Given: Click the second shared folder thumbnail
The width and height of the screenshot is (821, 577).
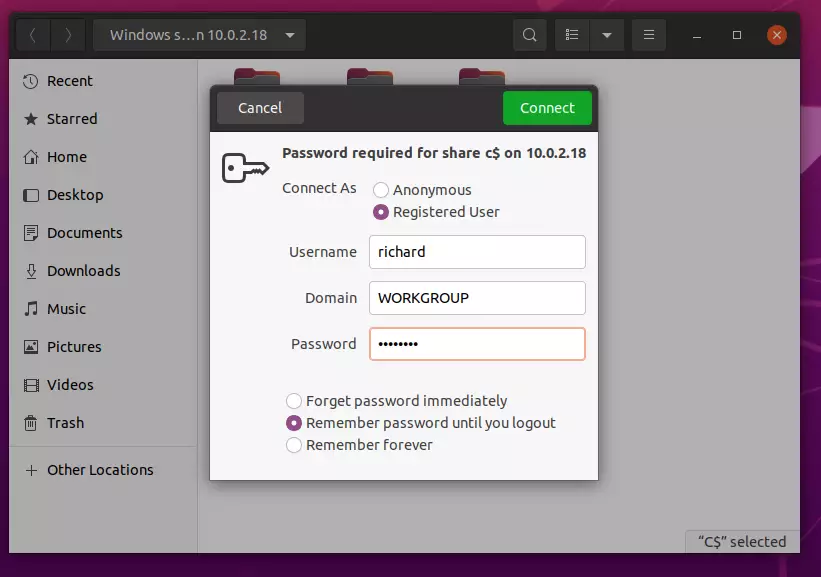Looking at the screenshot, I should (370, 76).
